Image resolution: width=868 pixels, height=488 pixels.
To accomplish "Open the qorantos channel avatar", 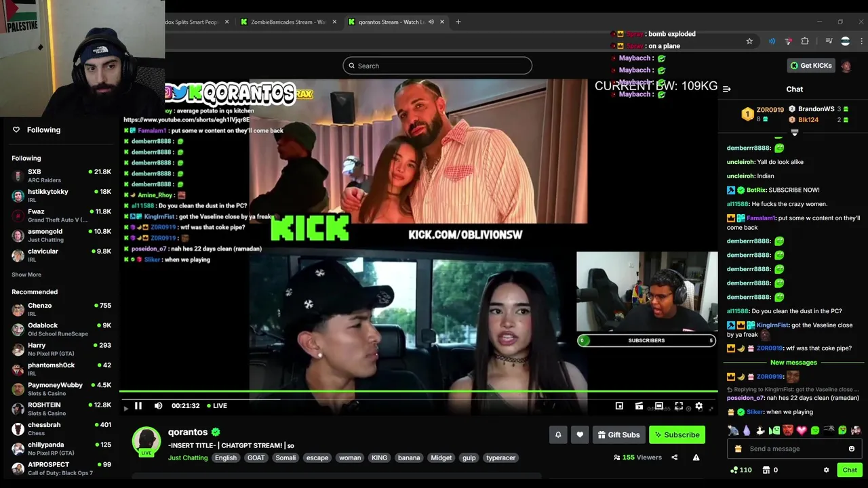I will [146, 441].
